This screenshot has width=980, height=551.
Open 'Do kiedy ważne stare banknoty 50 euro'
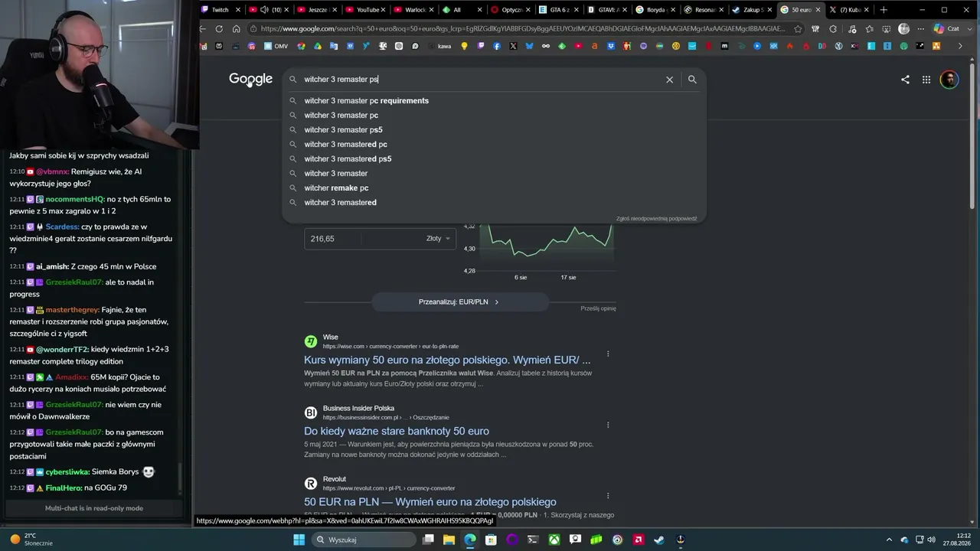(x=397, y=431)
